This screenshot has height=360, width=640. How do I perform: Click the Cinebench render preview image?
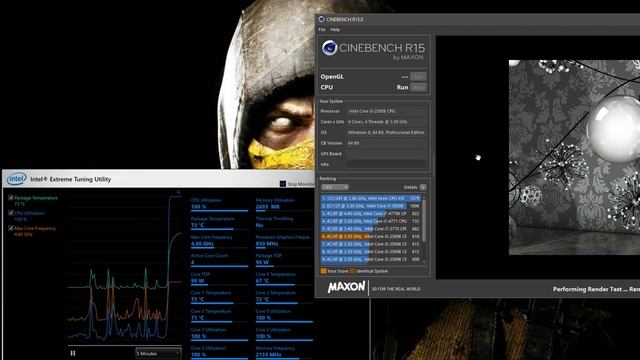(574, 158)
